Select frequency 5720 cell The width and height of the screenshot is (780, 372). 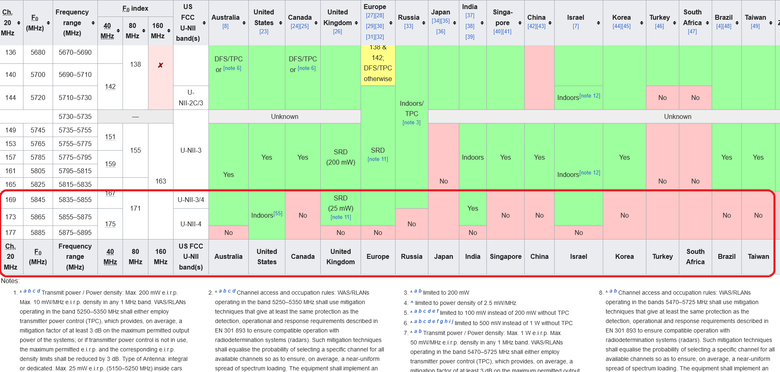[38, 97]
